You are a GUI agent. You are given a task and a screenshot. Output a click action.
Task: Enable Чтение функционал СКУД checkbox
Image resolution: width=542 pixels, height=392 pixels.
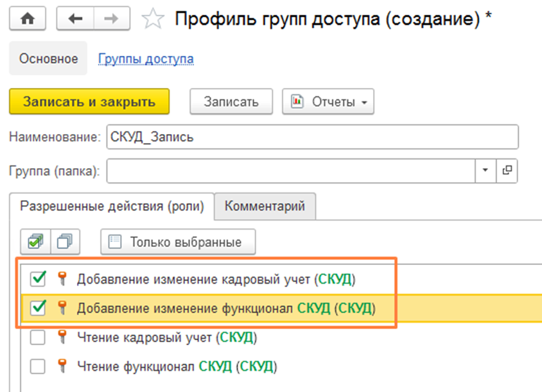[38, 366]
